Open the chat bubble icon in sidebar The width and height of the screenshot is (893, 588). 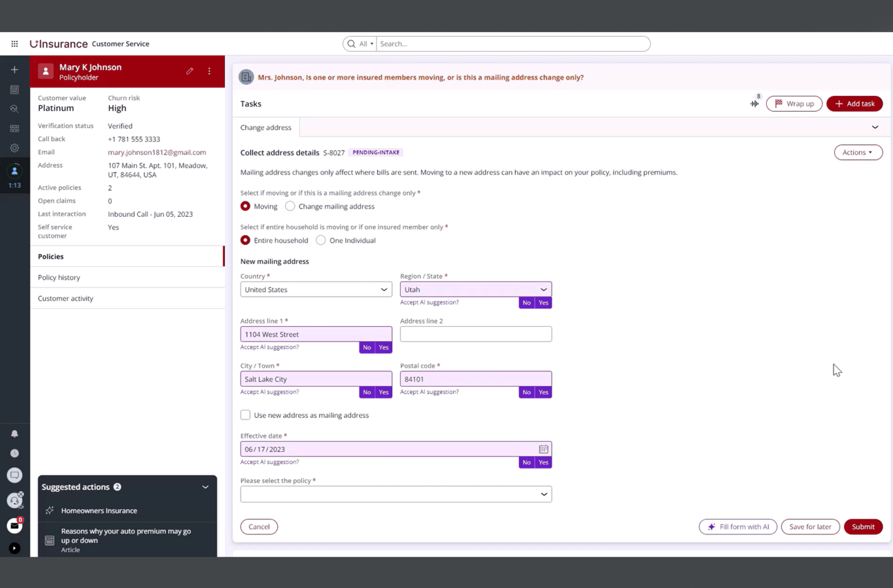tap(14, 475)
